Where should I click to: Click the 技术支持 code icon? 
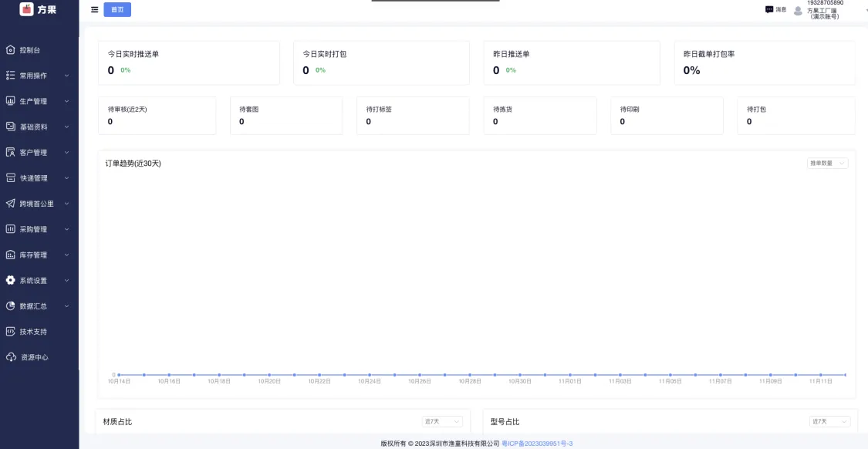click(10, 332)
